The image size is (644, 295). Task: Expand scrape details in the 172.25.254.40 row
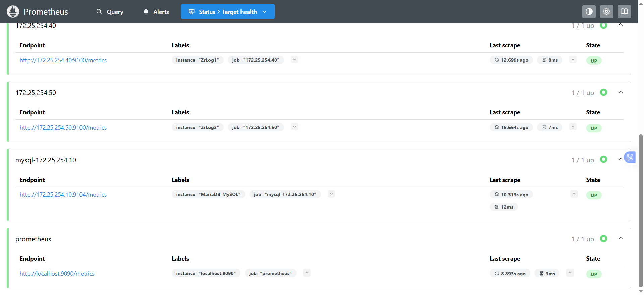click(573, 60)
